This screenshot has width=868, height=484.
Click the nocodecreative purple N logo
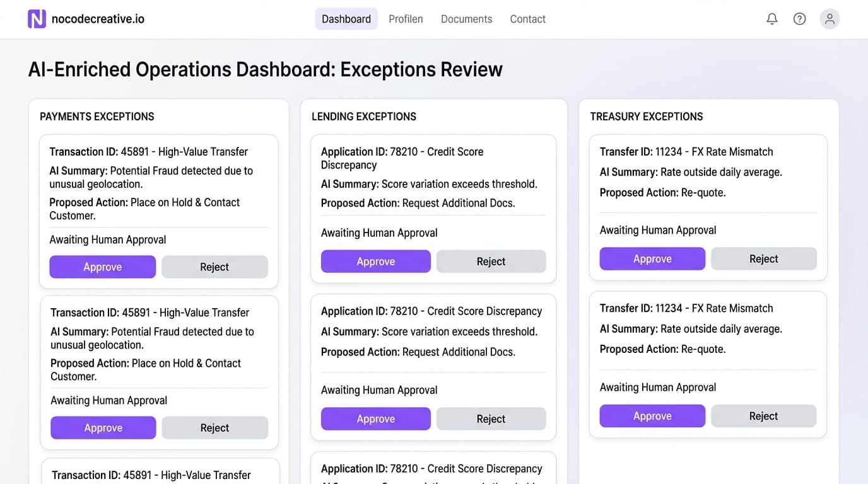[x=37, y=19]
